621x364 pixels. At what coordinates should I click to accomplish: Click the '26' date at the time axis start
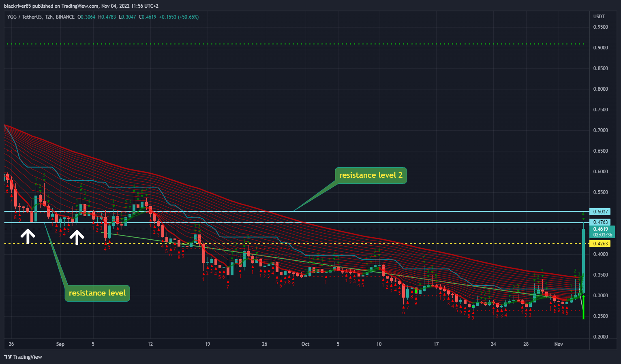pyautogui.click(x=11, y=344)
